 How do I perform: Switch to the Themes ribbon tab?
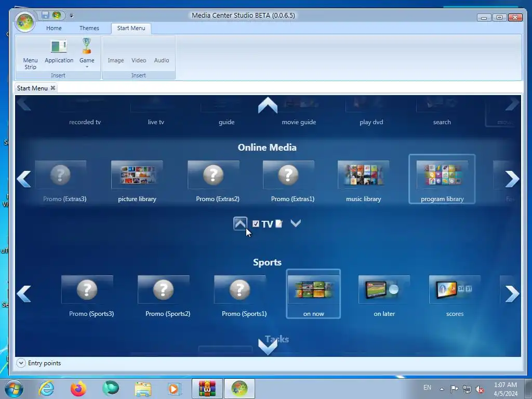point(89,28)
